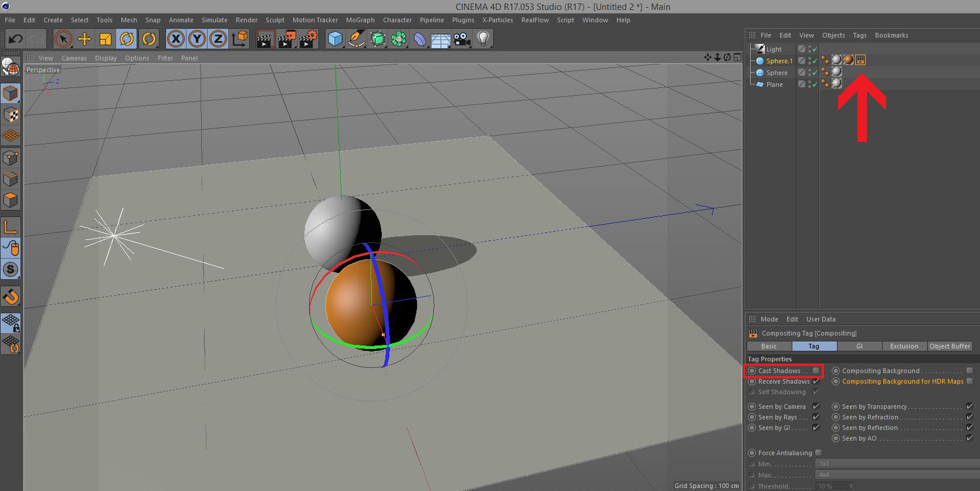
Task: Select the Plane object in Object Manager
Action: click(x=775, y=84)
